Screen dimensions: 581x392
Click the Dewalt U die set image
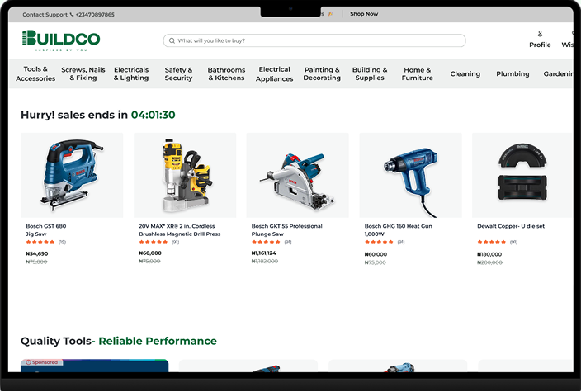click(x=522, y=175)
